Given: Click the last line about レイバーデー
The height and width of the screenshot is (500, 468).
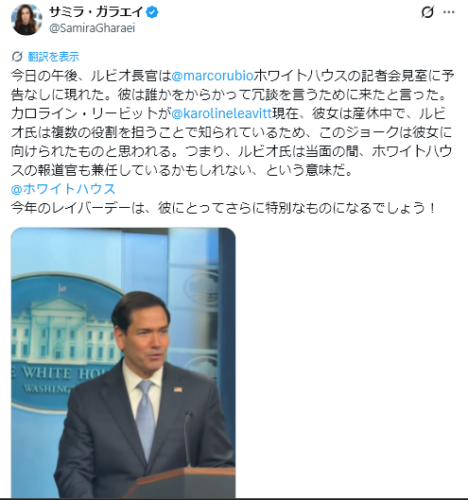Looking at the screenshot, I should point(223,208).
